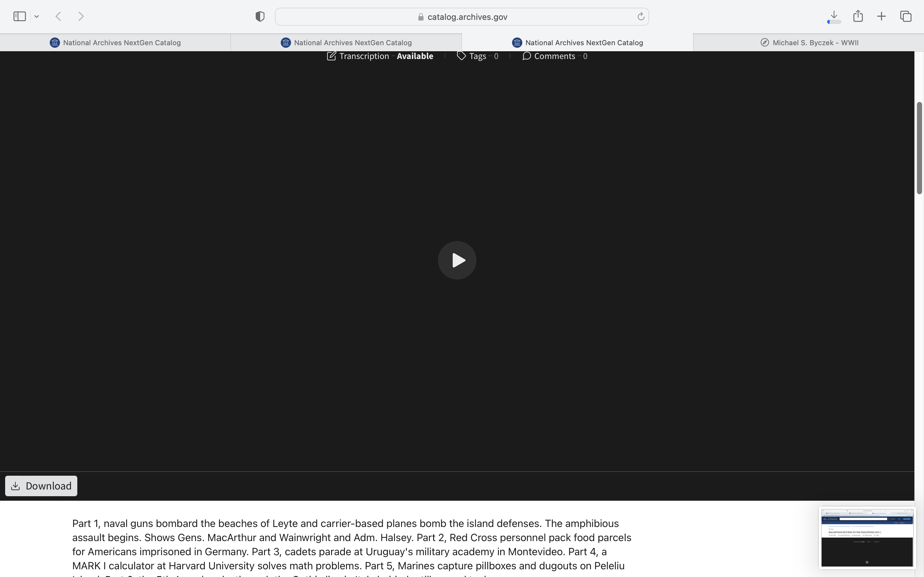Viewport: 924px width, 577px height.
Task: Go back to the previous page
Action: pos(58,16)
